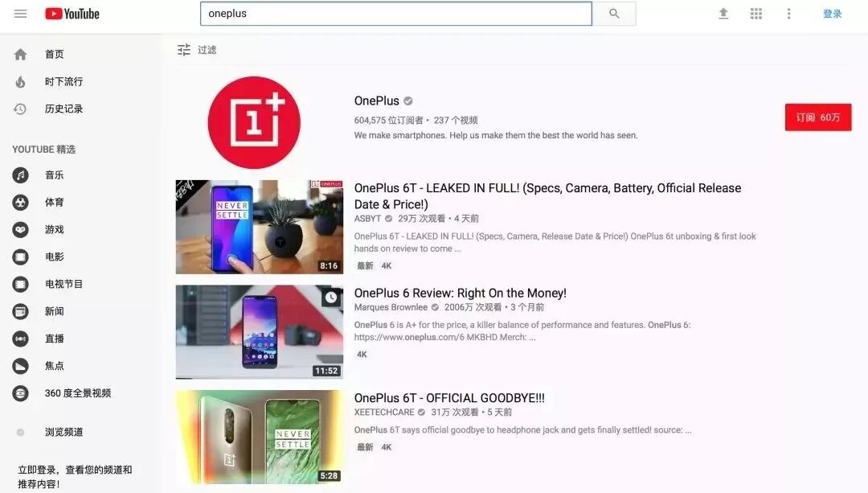Click the oneplus search input field
The height and width of the screenshot is (493, 868).
[395, 14]
